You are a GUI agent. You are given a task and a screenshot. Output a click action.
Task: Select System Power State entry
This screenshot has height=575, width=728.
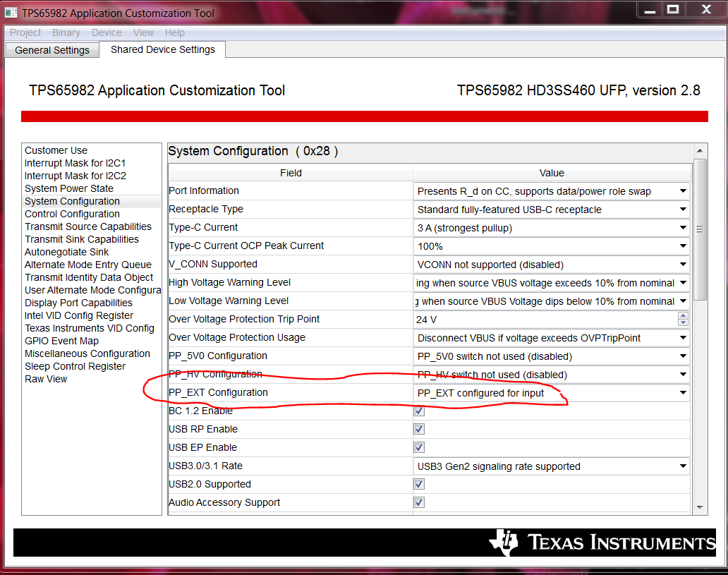pyautogui.click(x=68, y=188)
